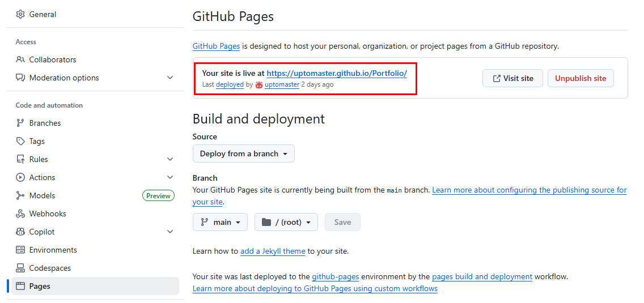Click the Webhooks icon in sidebar
Viewport: 644px width, 303px height.
20,214
